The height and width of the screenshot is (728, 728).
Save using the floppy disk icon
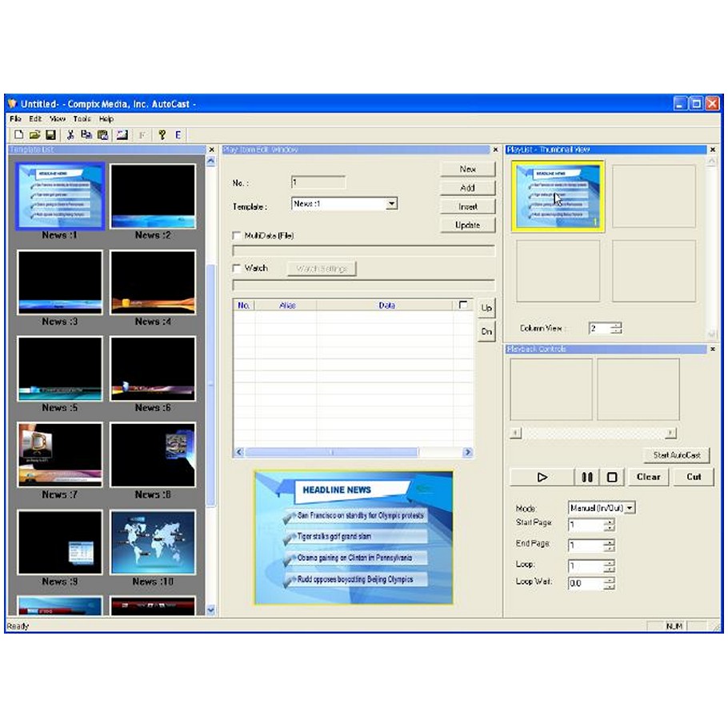click(x=50, y=135)
